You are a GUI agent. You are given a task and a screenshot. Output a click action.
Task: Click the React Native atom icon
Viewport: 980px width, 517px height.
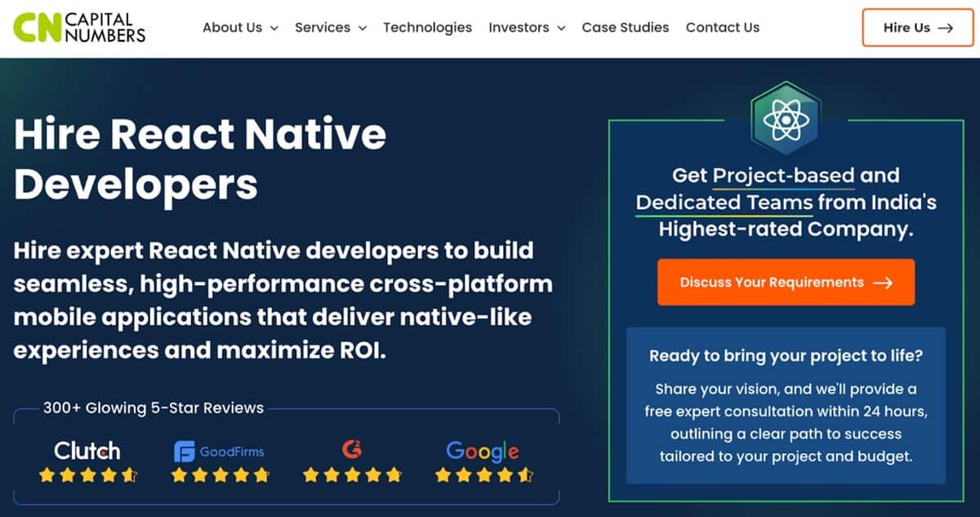click(785, 119)
